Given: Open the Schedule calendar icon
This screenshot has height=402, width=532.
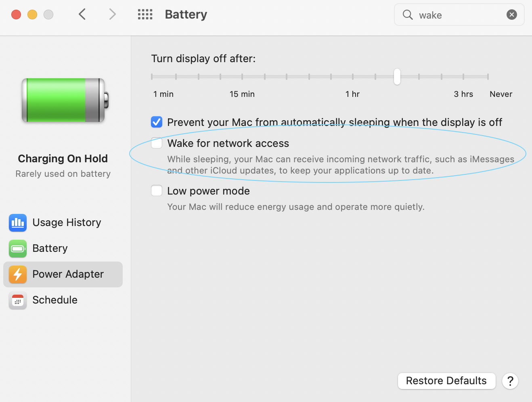Looking at the screenshot, I should [x=18, y=300].
